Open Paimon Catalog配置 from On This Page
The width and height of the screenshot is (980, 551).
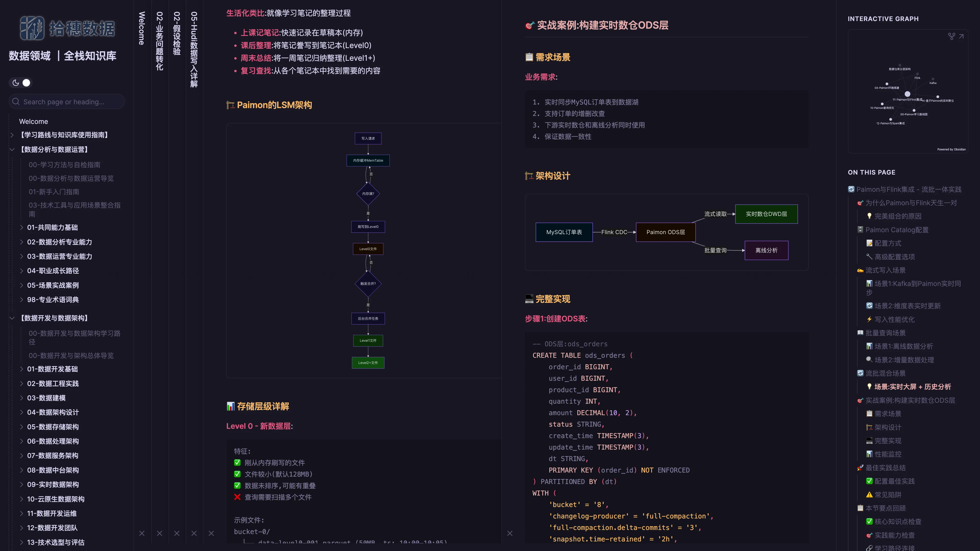point(897,230)
